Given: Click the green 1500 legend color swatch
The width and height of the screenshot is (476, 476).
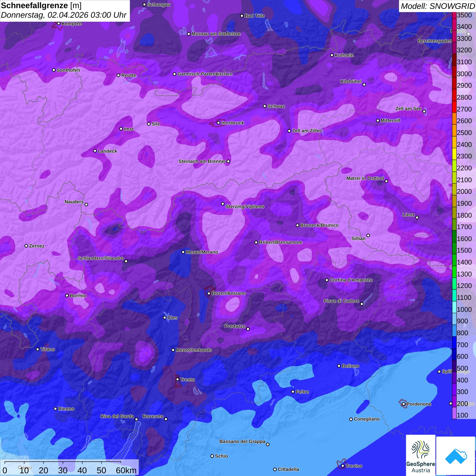Looking at the screenshot, I should click(x=454, y=248).
